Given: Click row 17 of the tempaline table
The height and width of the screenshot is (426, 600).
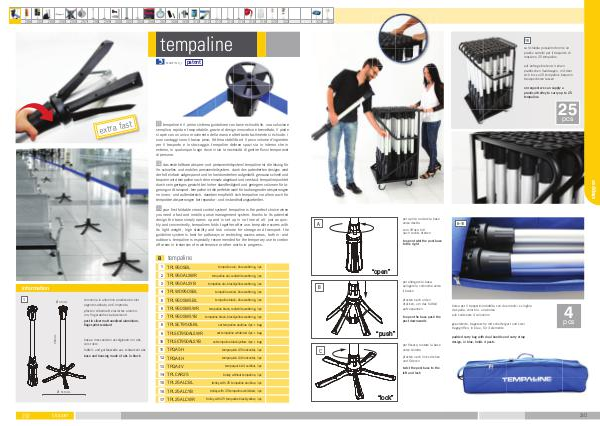Looking at the screenshot, I should coord(222,399).
